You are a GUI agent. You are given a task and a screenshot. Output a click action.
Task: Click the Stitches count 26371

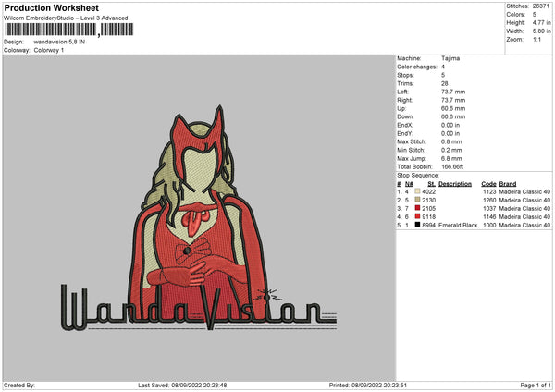point(542,6)
